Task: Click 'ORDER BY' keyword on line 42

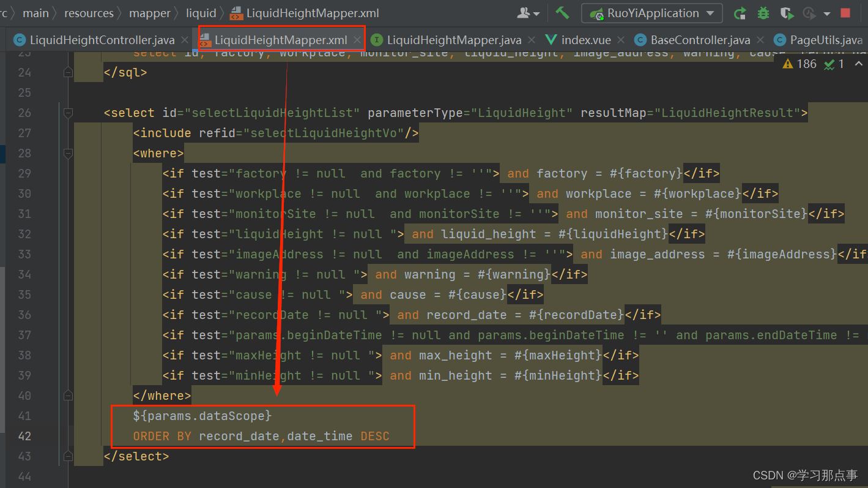Action: pos(162,436)
